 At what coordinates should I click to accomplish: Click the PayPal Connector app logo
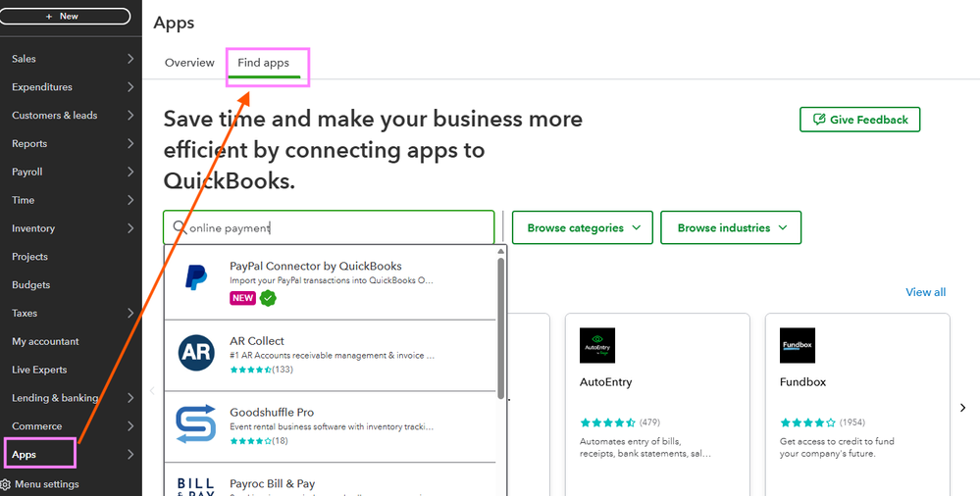coord(196,277)
